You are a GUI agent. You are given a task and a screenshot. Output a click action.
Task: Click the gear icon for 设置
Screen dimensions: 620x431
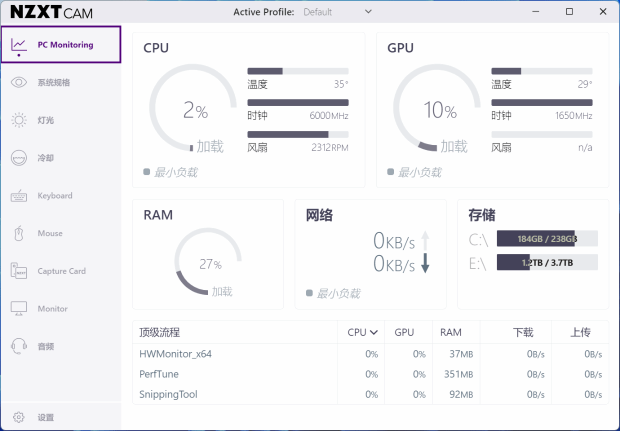coord(19,417)
